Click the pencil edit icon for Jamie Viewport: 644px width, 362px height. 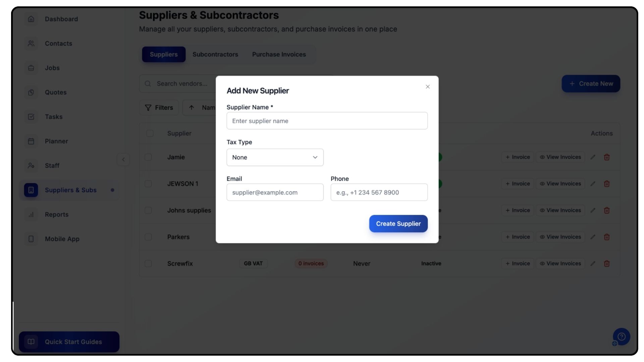pyautogui.click(x=593, y=157)
